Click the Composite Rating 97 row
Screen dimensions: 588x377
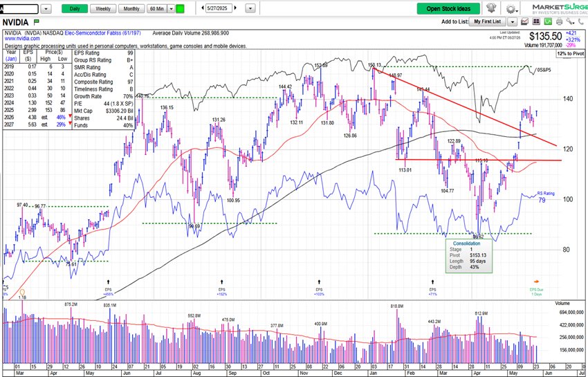[x=104, y=82]
